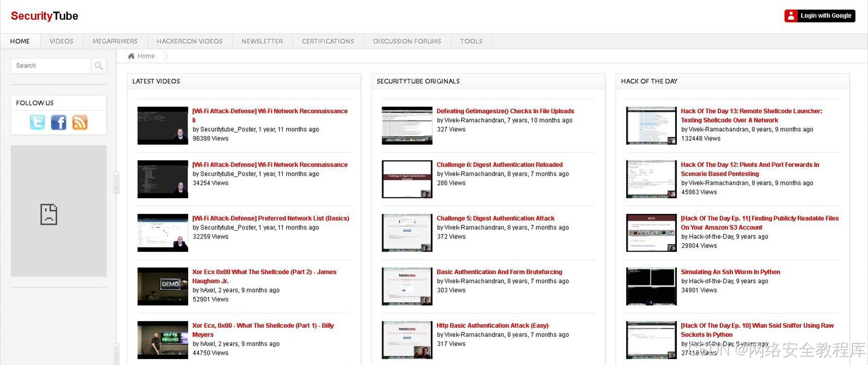
Task: Click thumbnail of Challenge 5 video
Action: (407, 232)
